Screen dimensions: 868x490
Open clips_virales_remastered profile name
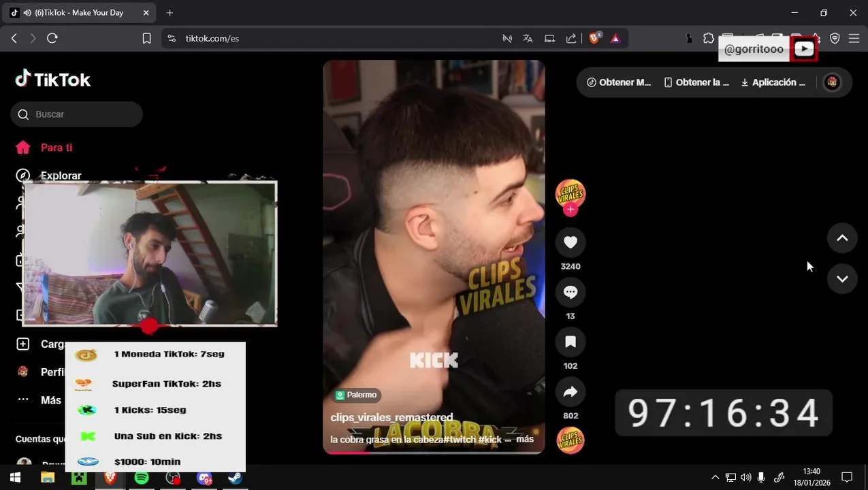point(391,417)
